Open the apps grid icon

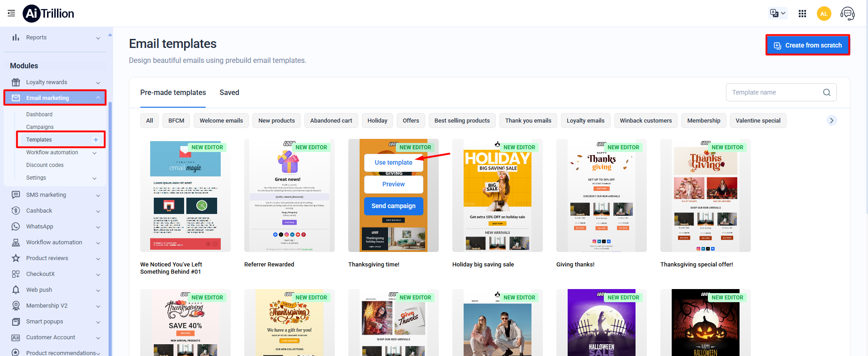pyautogui.click(x=802, y=14)
